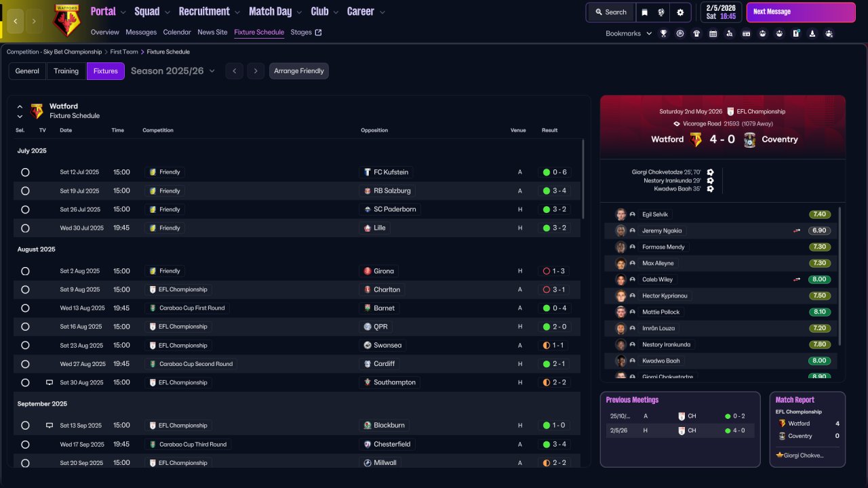Select the radio button for the Chesterfield fixture
Image resolution: width=868 pixels, height=488 pixels.
25,445
